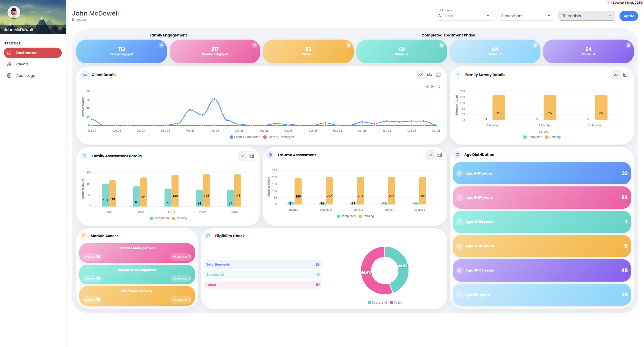Show Trauma Assessment table view
The image size is (644, 347).
click(439, 155)
